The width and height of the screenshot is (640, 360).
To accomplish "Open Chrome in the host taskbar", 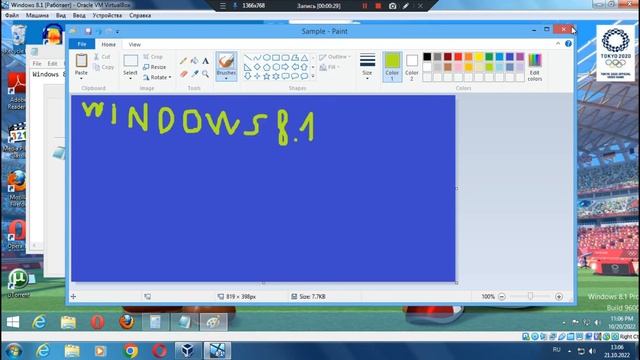I will (x=131, y=351).
